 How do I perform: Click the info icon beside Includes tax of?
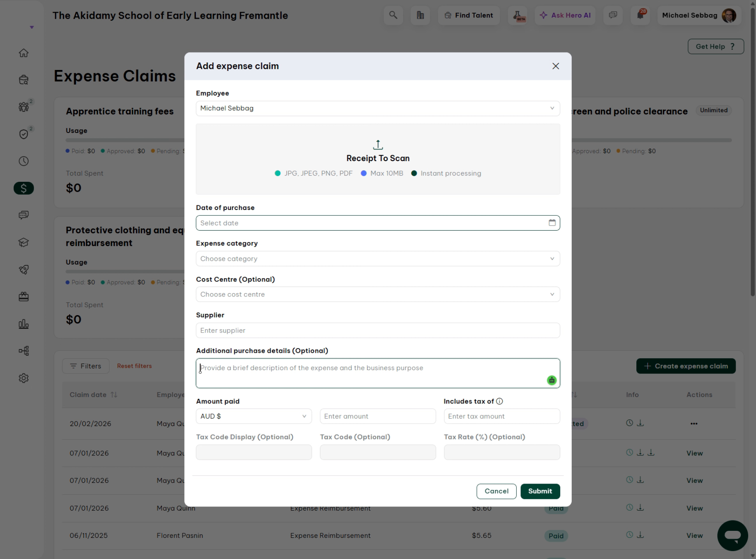point(499,401)
